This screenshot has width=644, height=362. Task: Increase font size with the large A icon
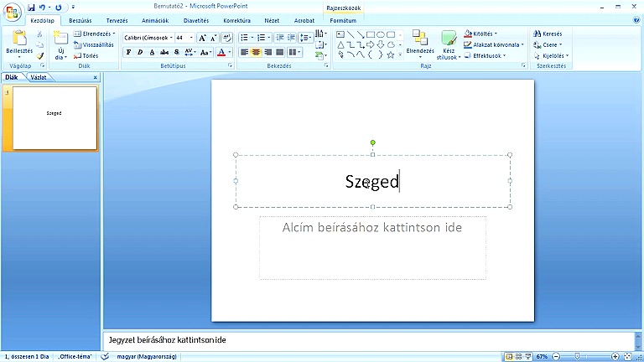coord(201,38)
